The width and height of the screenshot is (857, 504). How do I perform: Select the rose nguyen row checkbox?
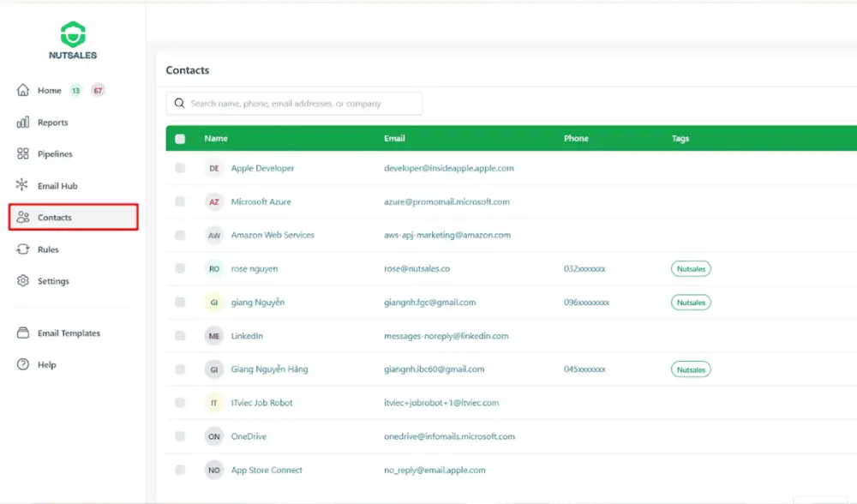point(180,268)
